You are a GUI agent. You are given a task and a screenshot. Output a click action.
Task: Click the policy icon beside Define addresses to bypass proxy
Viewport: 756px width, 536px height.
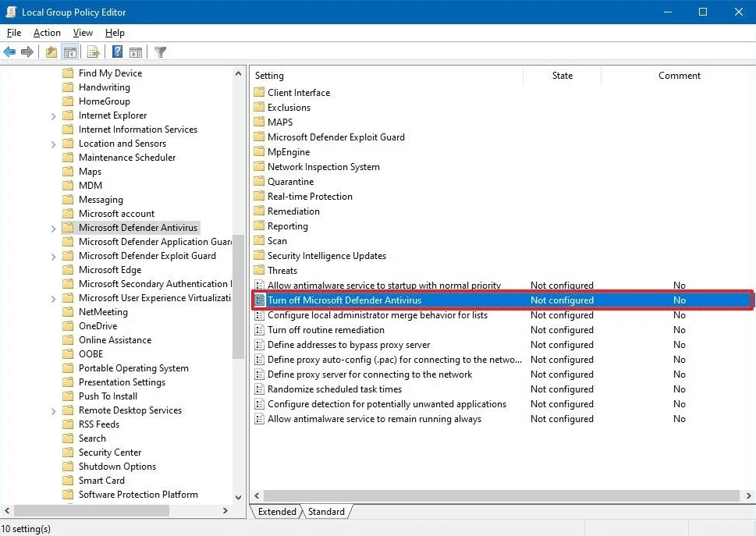[x=259, y=345]
